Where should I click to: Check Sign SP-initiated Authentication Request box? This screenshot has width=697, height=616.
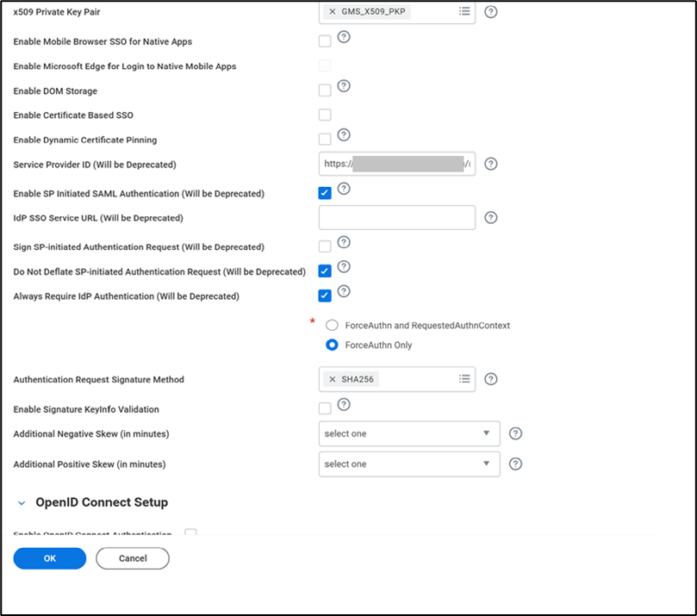click(325, 247)
